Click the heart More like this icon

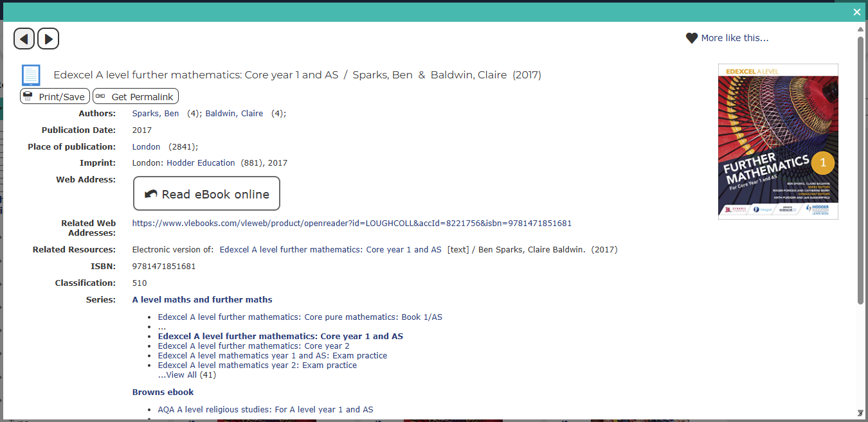click(691, 38)
